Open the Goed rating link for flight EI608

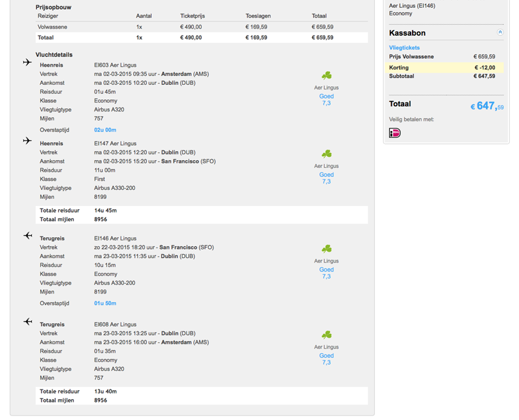coord(326,356)
